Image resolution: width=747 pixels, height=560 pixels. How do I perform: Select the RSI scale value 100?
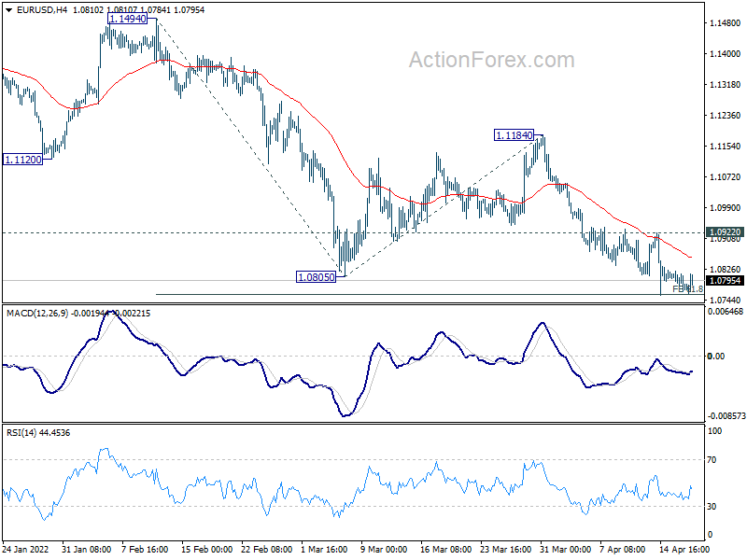point(714,431)
